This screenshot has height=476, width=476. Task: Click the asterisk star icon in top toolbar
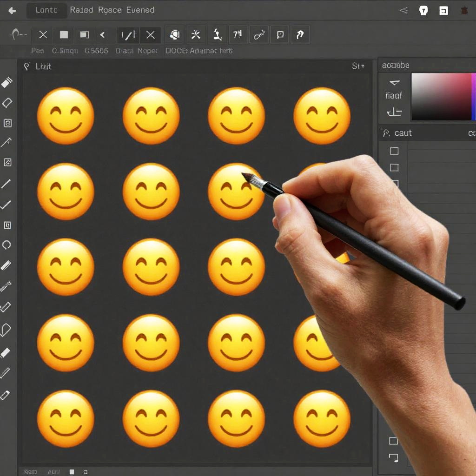pos(196,34)
